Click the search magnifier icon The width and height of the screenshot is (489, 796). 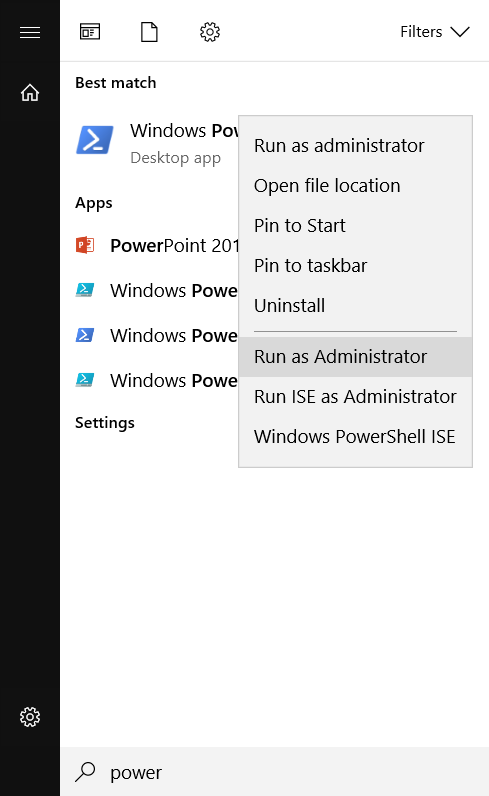[85, 772]
